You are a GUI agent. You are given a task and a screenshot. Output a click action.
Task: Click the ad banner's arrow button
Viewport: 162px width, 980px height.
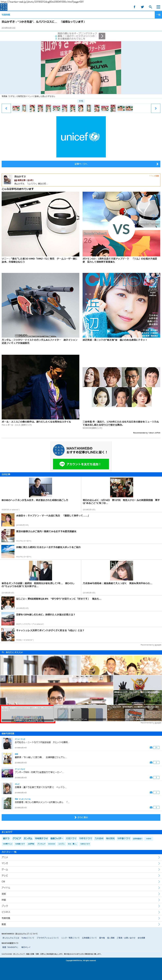[x=102, y=36]
